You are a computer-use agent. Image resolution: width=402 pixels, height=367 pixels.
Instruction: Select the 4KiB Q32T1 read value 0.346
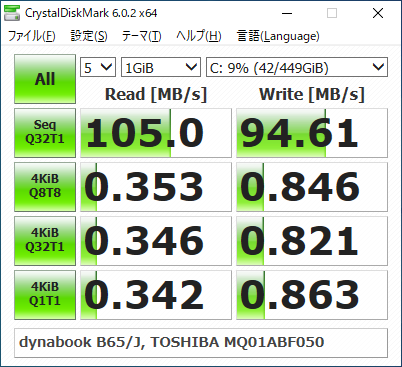tap(156, 241)
